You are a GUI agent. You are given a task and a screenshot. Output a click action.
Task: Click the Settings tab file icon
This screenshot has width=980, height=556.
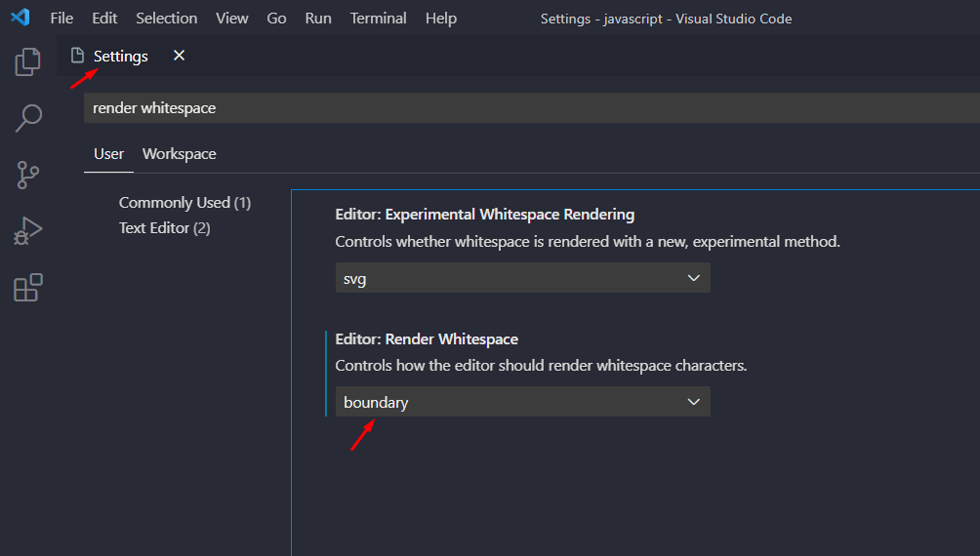(78, 57)
